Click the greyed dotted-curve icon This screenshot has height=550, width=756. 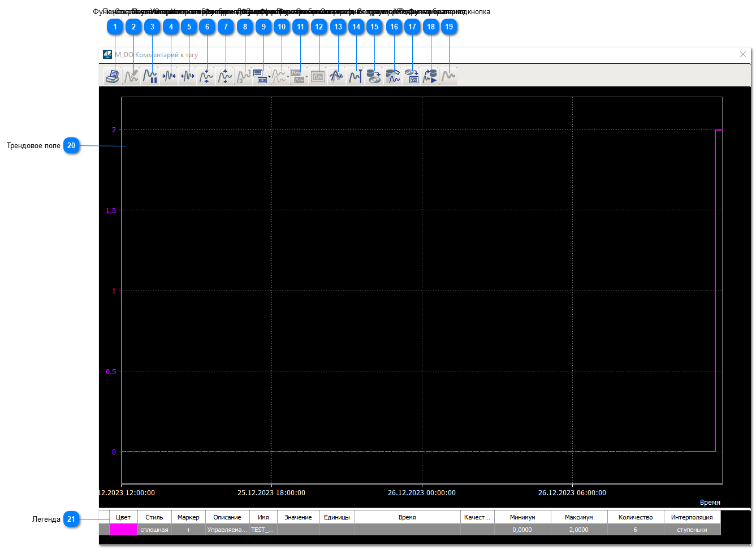point(279,76)
